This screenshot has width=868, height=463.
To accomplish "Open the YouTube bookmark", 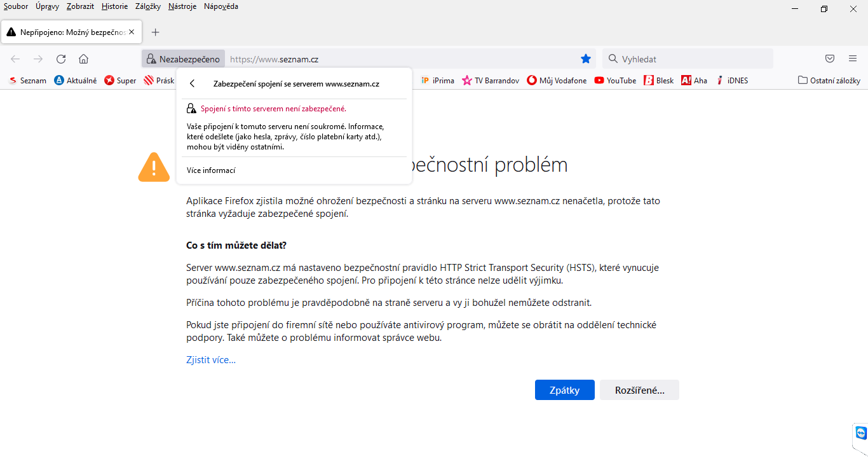I will point(615,81).
